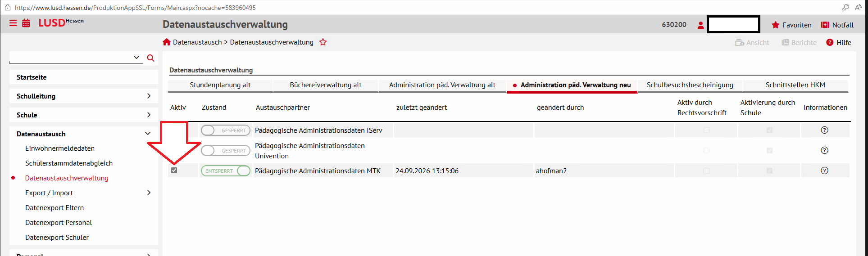Click the Favoriten star icon
868x256 pixels.
(x=775, y=25)
